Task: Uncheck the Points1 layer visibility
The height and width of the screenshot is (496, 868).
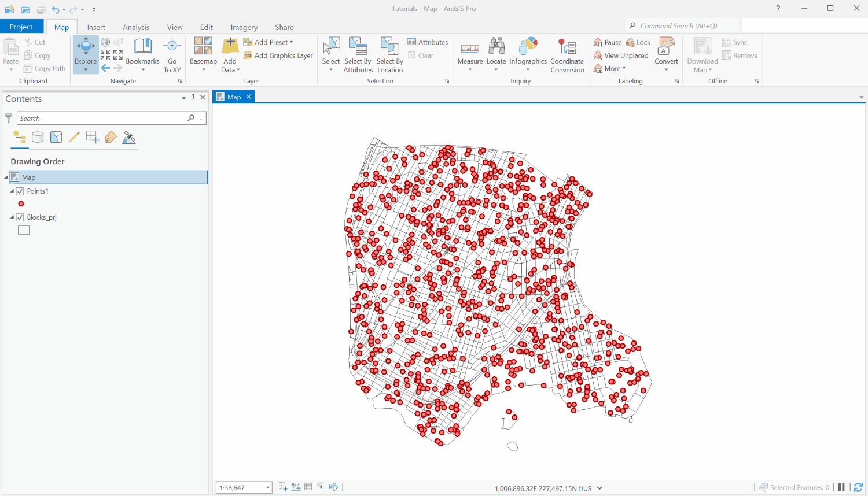Action: [20, 191]
